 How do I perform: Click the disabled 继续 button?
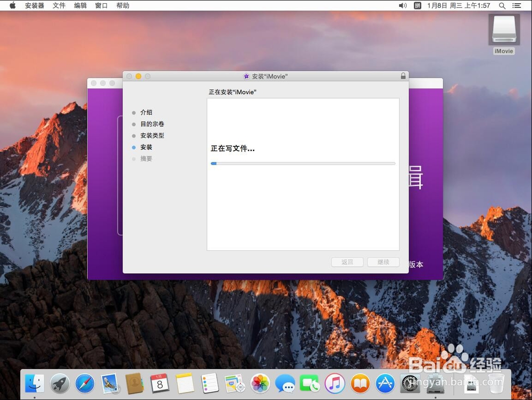(383, 262)
